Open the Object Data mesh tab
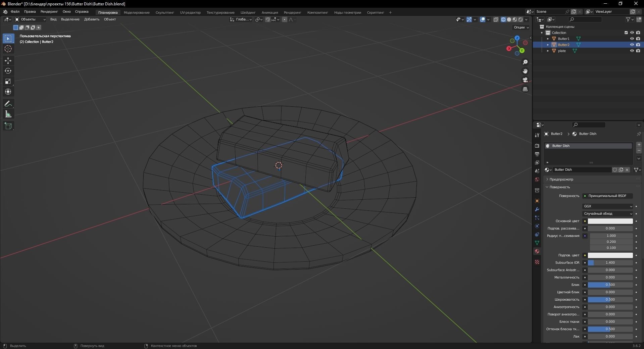644x349 pixels. click(x=537, y=243)
